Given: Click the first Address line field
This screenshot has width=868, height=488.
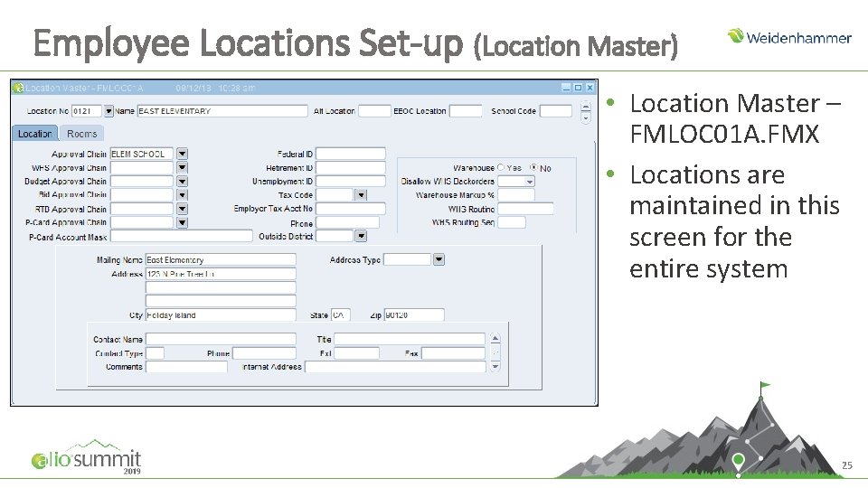Looking at the screenshot, I should [x=221, y=273].
